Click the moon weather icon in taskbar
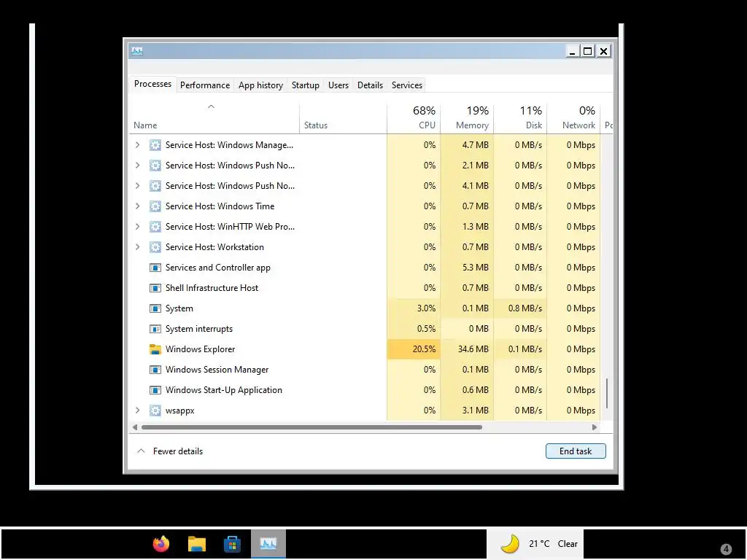Screen dimensions: 747x560 [x=510, y=543]
